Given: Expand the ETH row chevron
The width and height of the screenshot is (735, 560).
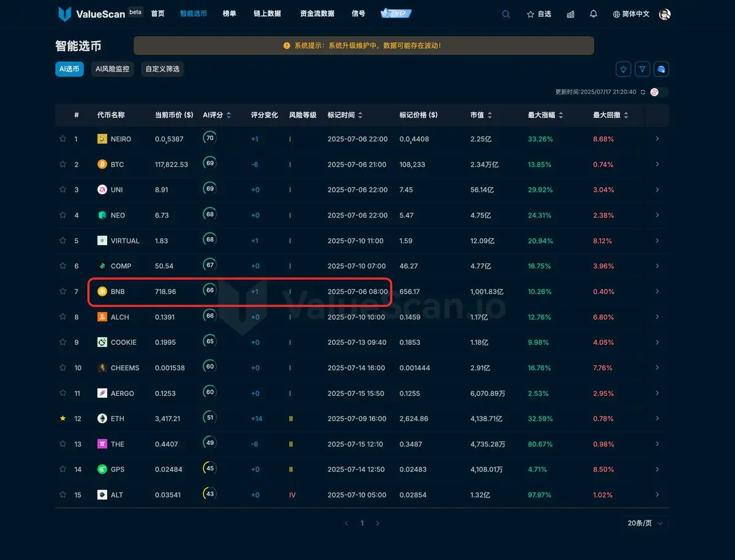Looking at the screenshot, I should coord(657,418).
